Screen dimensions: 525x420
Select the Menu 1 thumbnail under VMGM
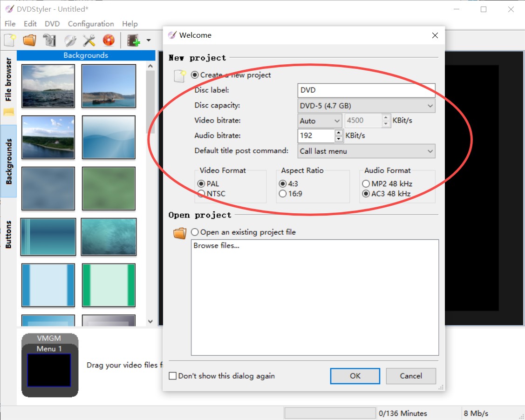(x=49, y=370)
